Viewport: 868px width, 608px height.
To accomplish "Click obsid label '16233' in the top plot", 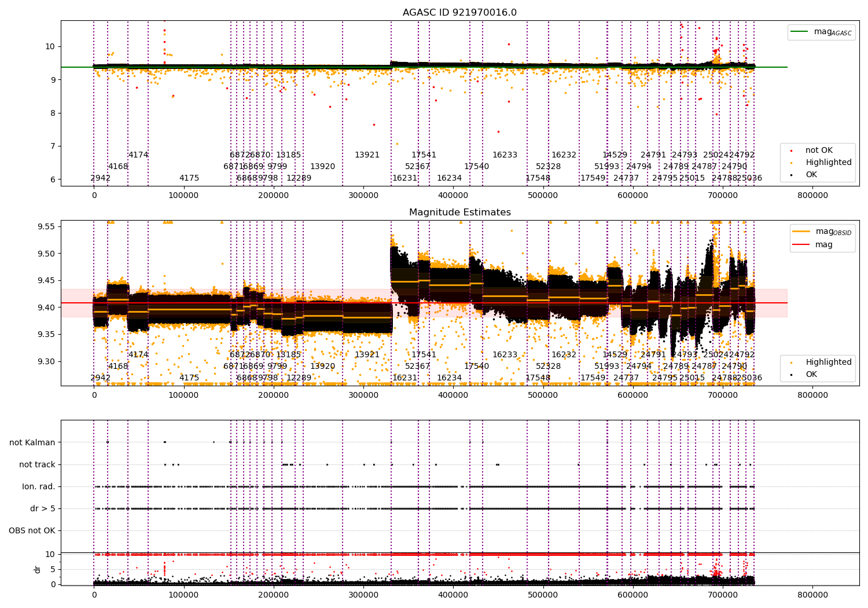I will 505,155.
